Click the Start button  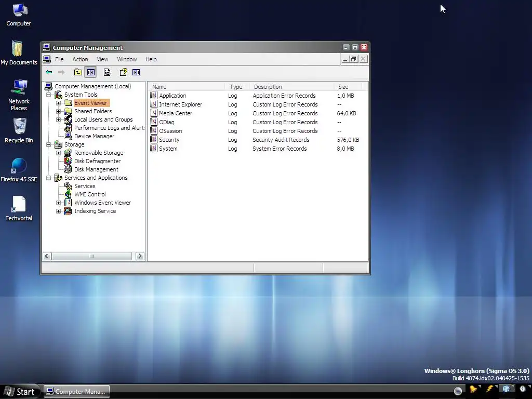pyautogui.click(x=20, y=392)
